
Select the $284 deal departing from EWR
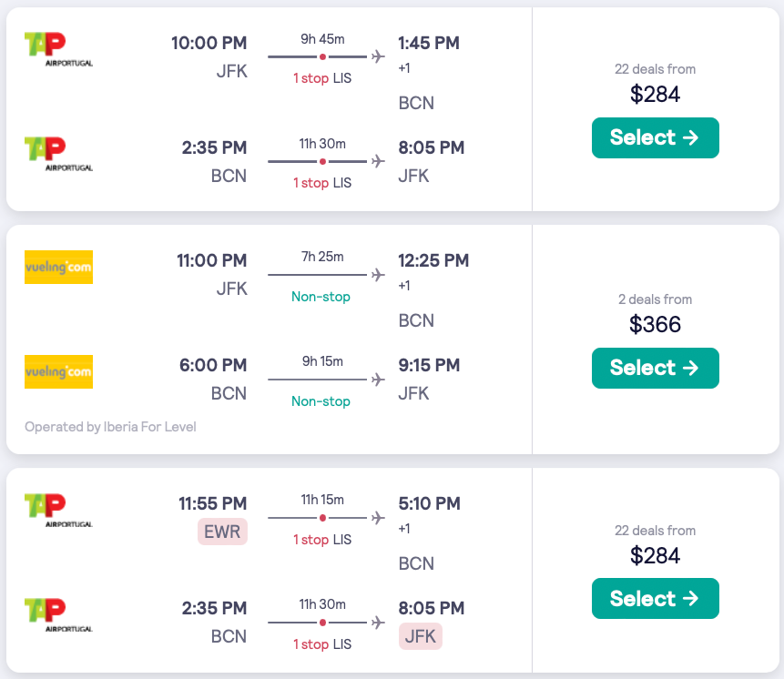click(655, 598)
